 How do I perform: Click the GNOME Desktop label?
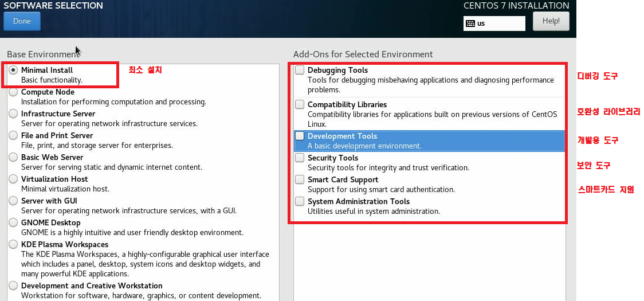coord(50,223)
